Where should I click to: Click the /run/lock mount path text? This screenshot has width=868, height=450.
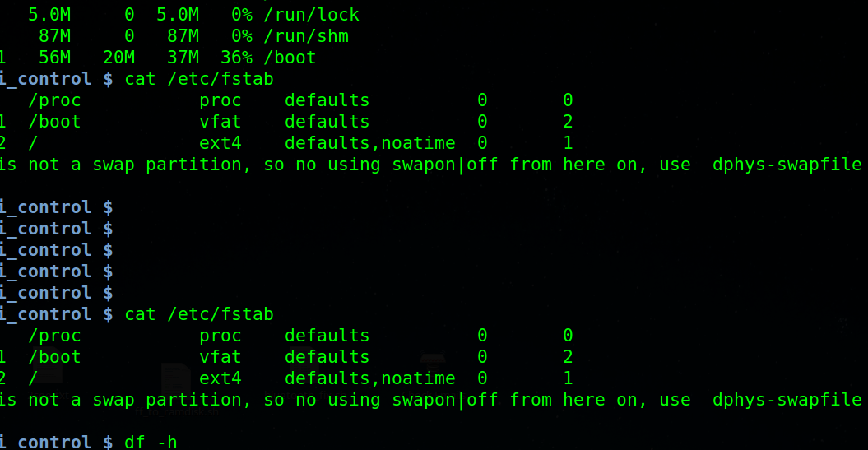pyautogui.click(x=312, y=15)
